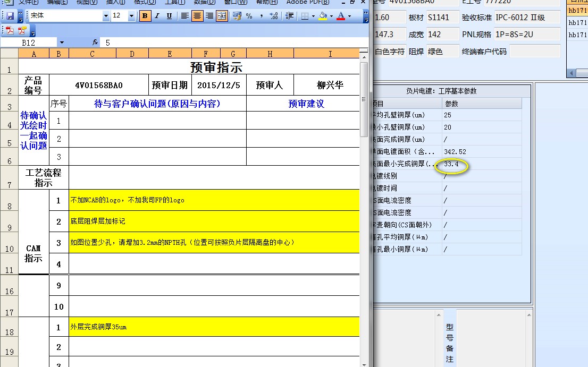This screenshot has width=588, height=367.
Task: Open the 编辑 menu
Action: pos(57,2)
